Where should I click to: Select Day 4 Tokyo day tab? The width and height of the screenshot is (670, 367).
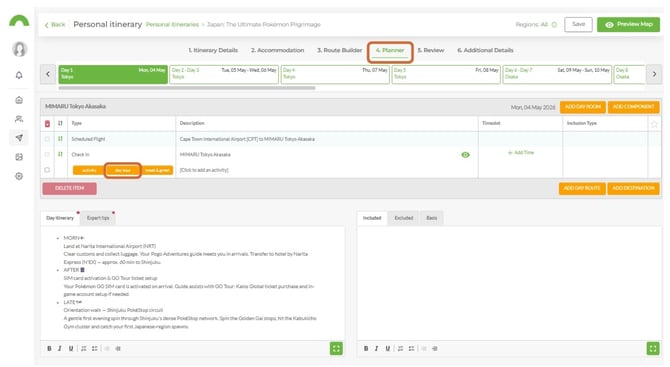335,74
